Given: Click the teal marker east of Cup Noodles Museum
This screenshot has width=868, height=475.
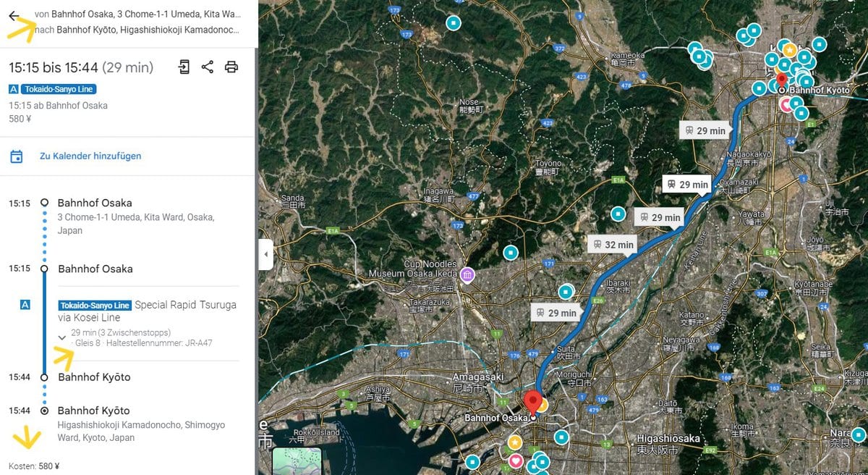Looking at the screenshot, I should [511, 253].
